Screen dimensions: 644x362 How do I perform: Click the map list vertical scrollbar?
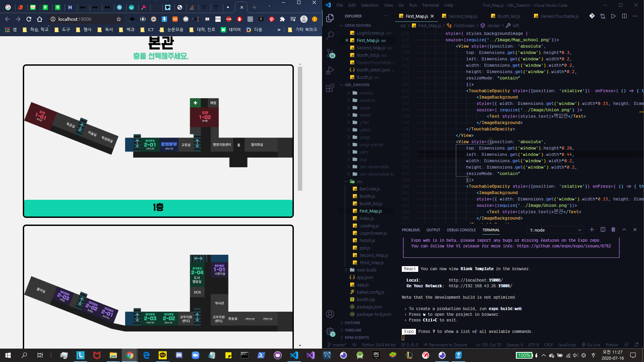tap(300, 129)
